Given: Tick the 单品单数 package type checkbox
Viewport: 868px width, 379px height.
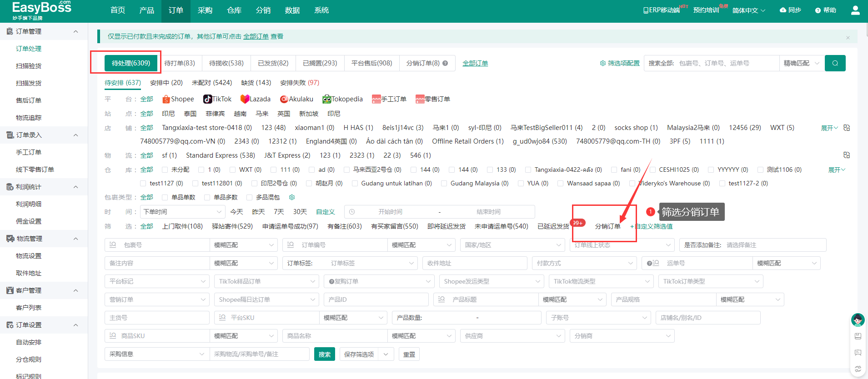Looking at the screenshot, I should [165, 197].
